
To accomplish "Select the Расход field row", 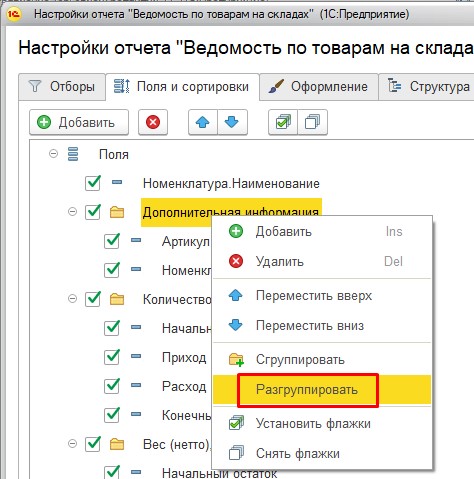I will pyautogui.click(x=184, y=386).
